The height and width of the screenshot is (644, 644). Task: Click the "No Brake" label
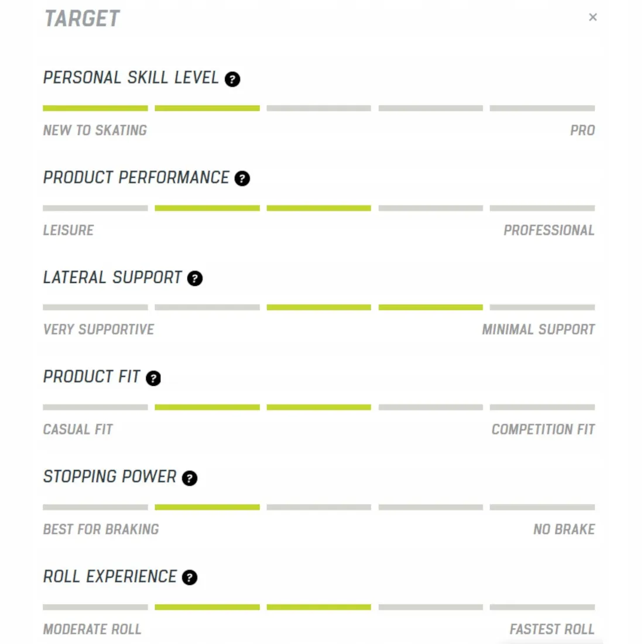(x=564, y=530)
